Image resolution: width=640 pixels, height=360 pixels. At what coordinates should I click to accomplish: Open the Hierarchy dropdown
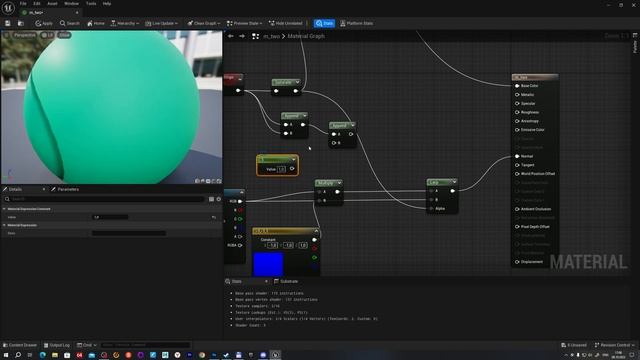(124, 23)
